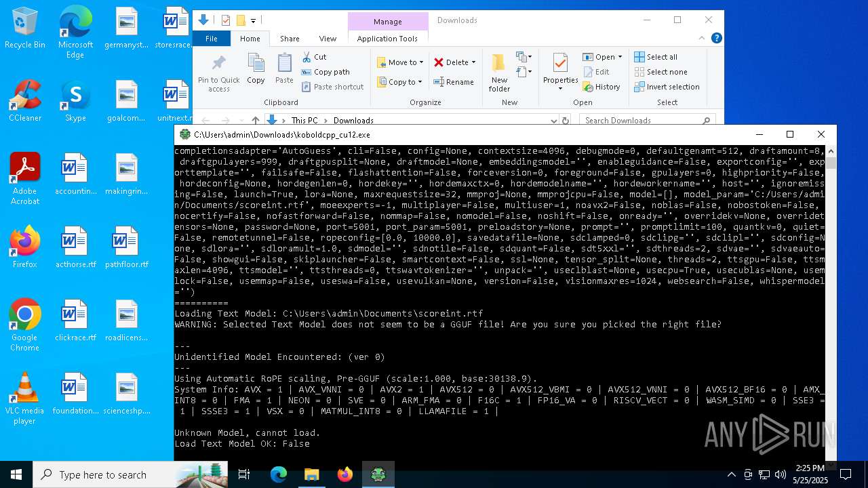Switch to the View ribbon tab

pyautogui.click(x=328, y=39)
